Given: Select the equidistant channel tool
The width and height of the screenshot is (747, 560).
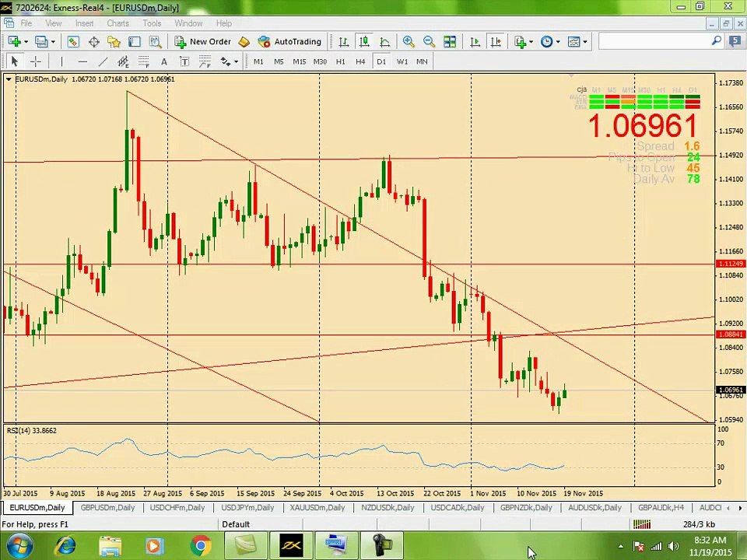Looking at the screenshot, I should click(x=124, y=61).
